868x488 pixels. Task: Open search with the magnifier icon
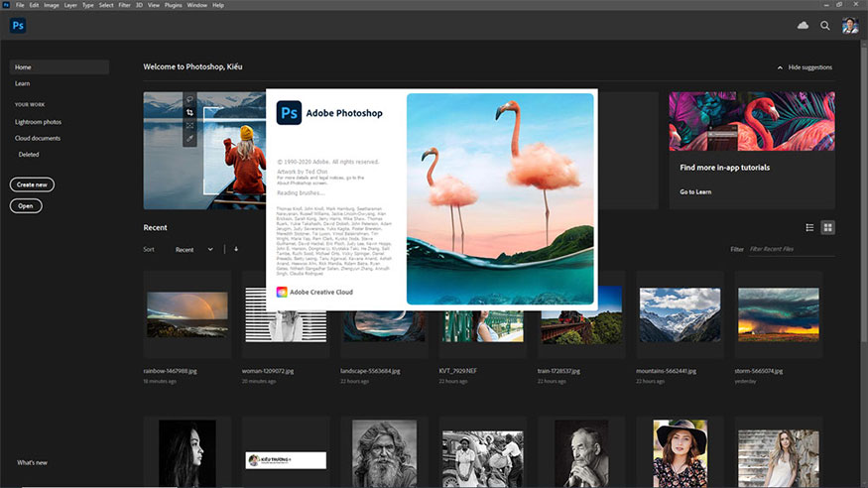click(824, 26)
